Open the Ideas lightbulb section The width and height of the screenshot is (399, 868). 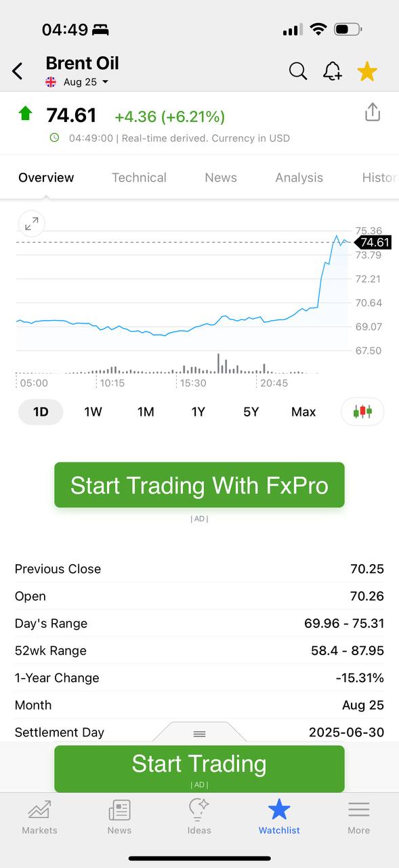tap(199, 817)
